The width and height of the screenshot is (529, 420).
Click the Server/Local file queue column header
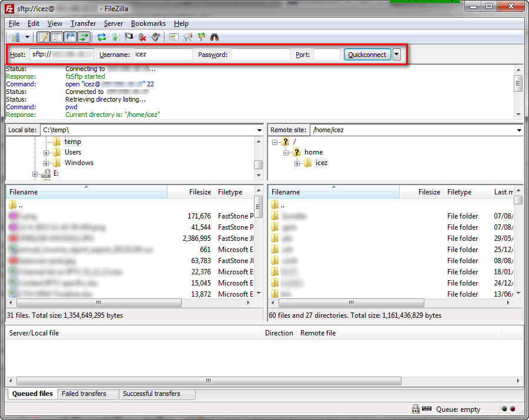[133, 333]
